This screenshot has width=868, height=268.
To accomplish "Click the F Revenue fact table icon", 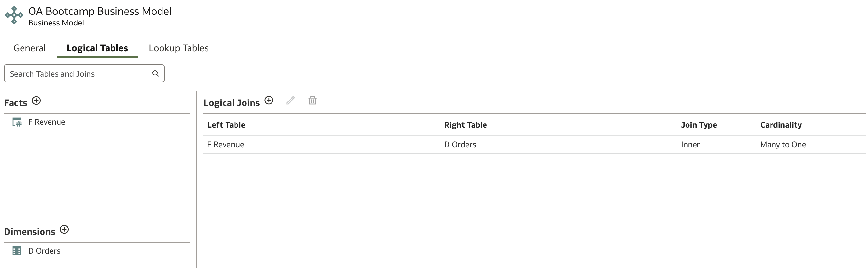I will pyautogui.click(x=17, y=122).
